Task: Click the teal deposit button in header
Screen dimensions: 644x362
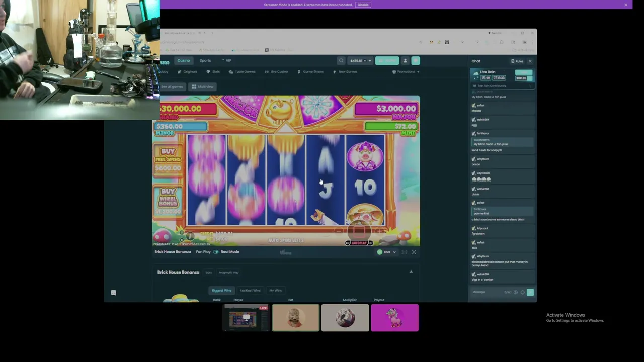Action: coord(387,61)
